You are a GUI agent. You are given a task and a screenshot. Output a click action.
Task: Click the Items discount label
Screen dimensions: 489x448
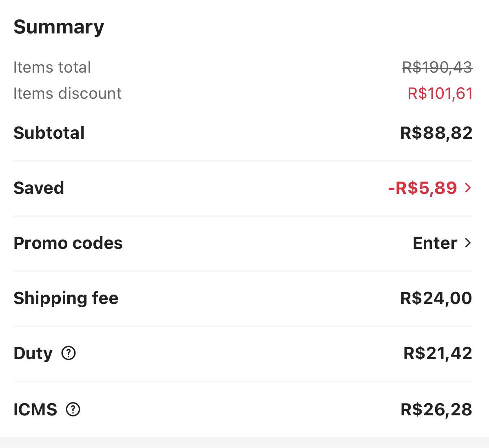coord(67,93)
